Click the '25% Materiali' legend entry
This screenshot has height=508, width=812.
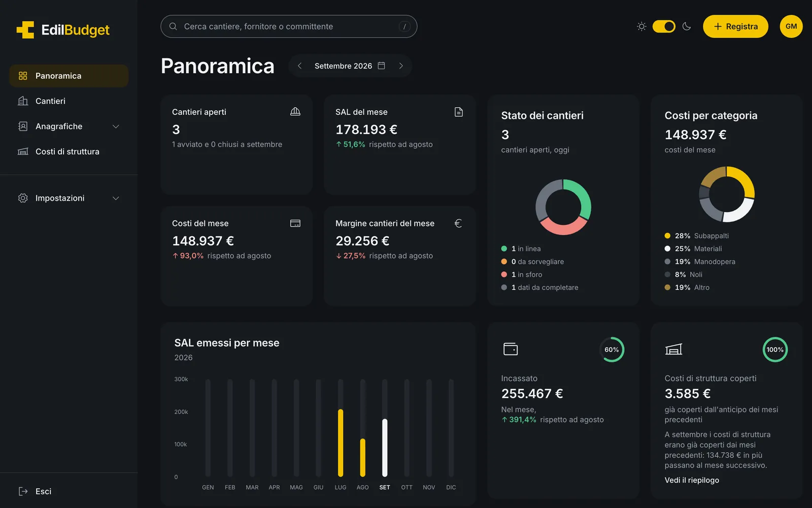coord(693,249)
